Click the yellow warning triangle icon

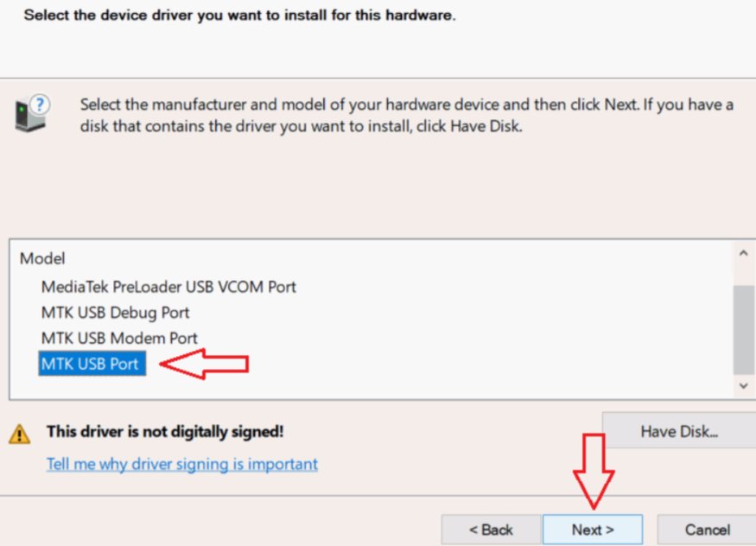point(19,434)
